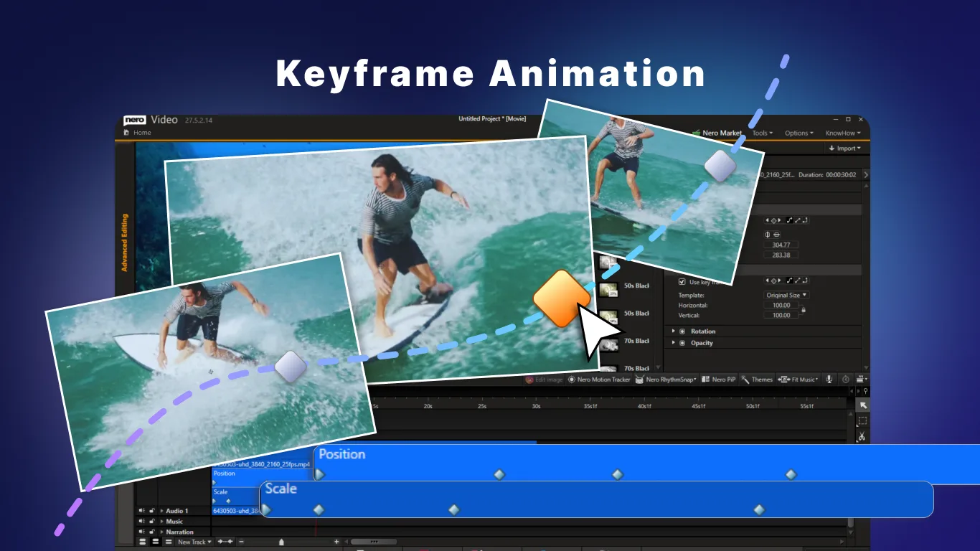
Task: Open the New Track dropdown
Action: 194,542
